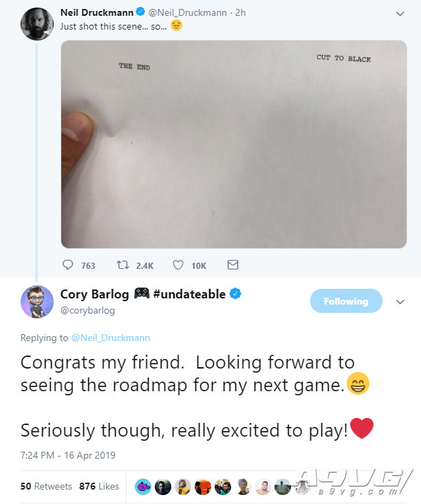Image resolution: width=421 pixels, height=504 pixels.
Task: Open the dropdown chevron beside Following button
Action: click(400, 302)
